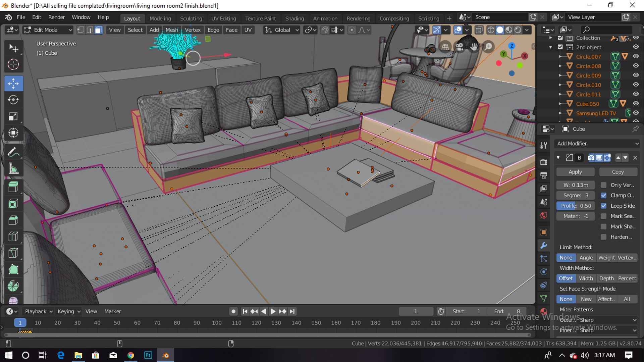The image size is (644, 362).
Task: Switch to rendered shading mode
Action: [x=518, y=30]
